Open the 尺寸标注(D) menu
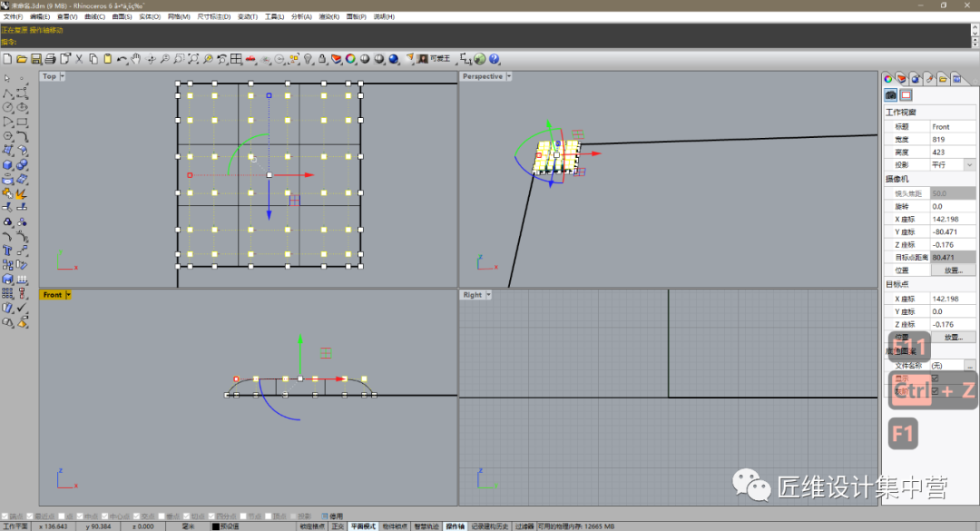Image resolution: width=980 pixels, height=531 pixels. [214, 17]
